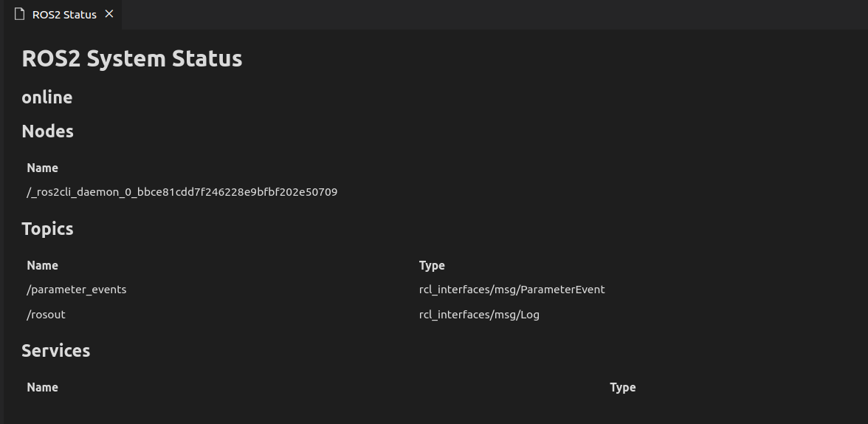Click the ROS2 System Status heading
This screenshot has width=868, height=424.
131,59
